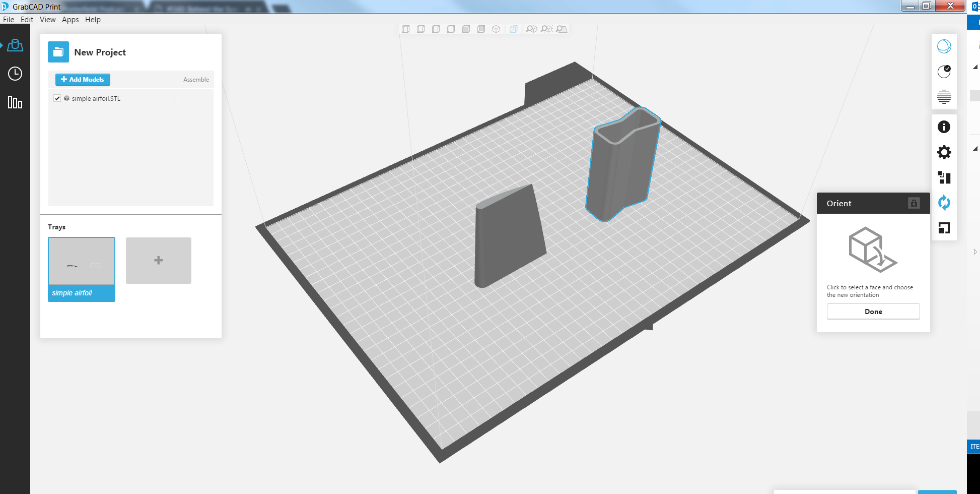Uncheck the simple airfoil.STL model
980x494 pixels.
(57, 98)
